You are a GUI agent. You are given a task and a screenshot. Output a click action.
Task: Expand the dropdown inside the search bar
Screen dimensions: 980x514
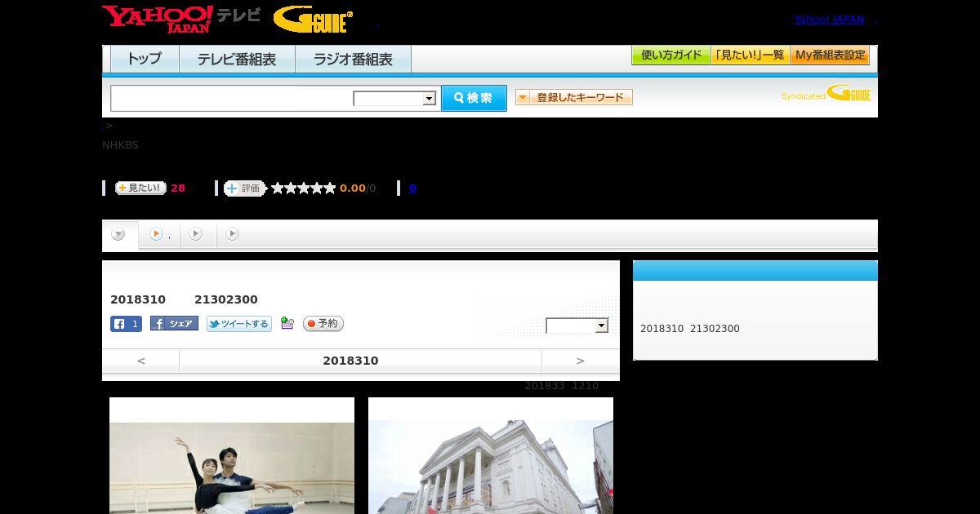coord(395,99)
